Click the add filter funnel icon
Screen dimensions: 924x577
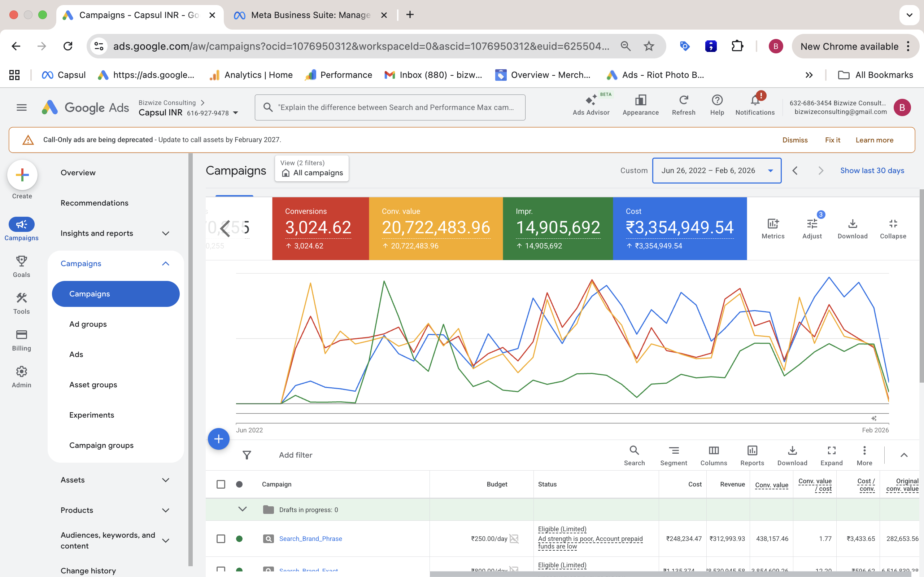[247, 455]
